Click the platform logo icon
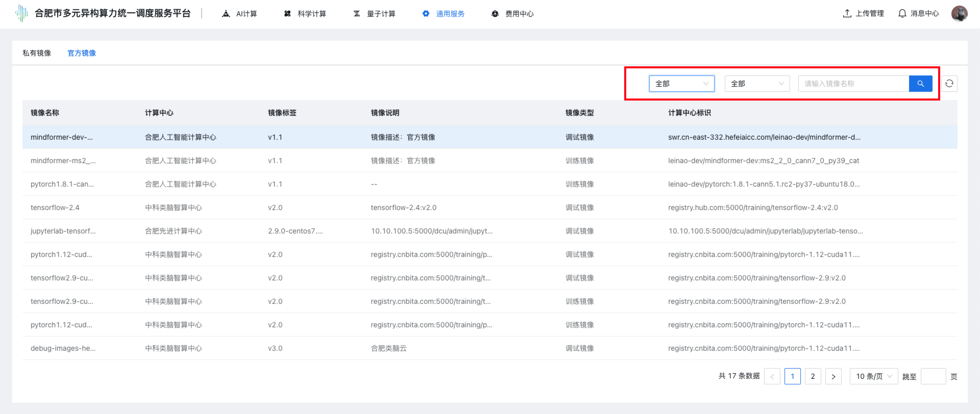980x414 pixels. [21, 13]
